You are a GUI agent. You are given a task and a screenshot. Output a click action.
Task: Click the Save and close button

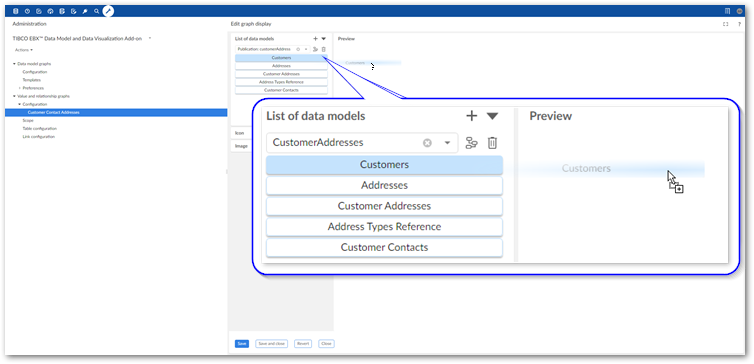coord(272,344)
